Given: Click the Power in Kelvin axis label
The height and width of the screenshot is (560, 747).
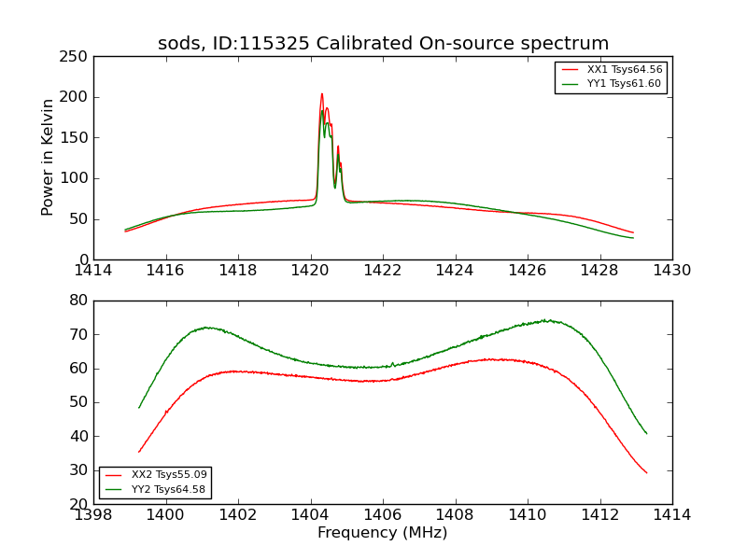Looking at the screenshot, I should coord(47,158).
